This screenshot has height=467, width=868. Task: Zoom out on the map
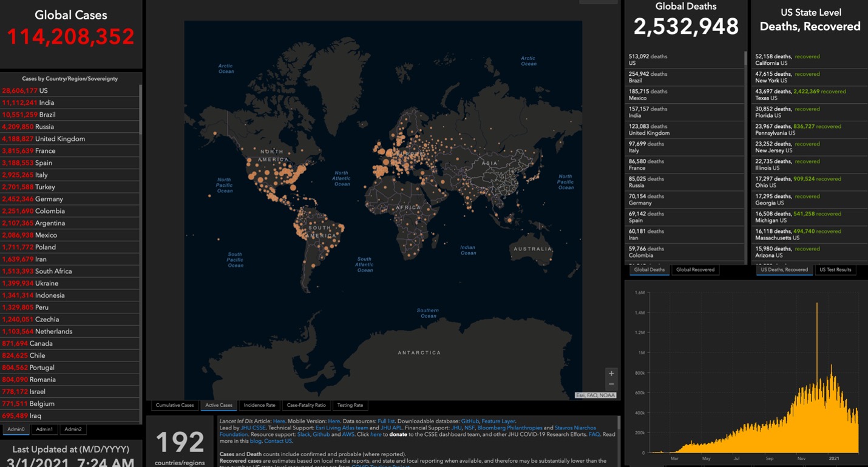(611, 384)
